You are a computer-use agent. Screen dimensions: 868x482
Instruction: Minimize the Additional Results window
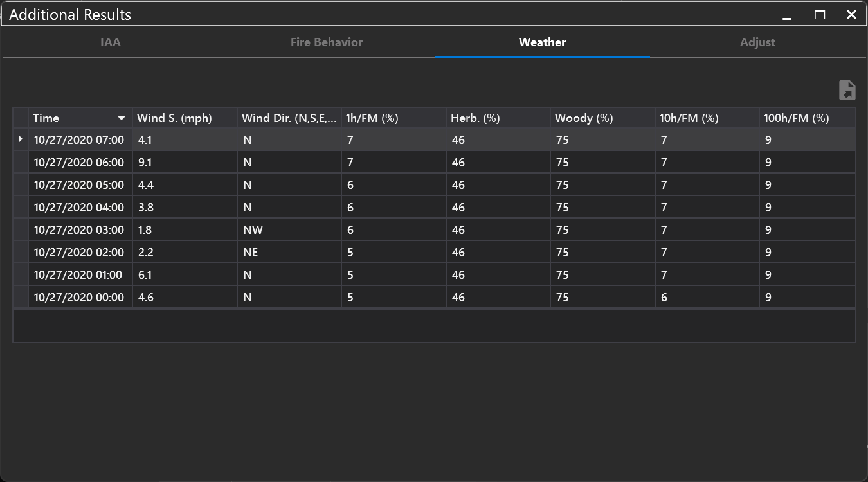(787, 15)
